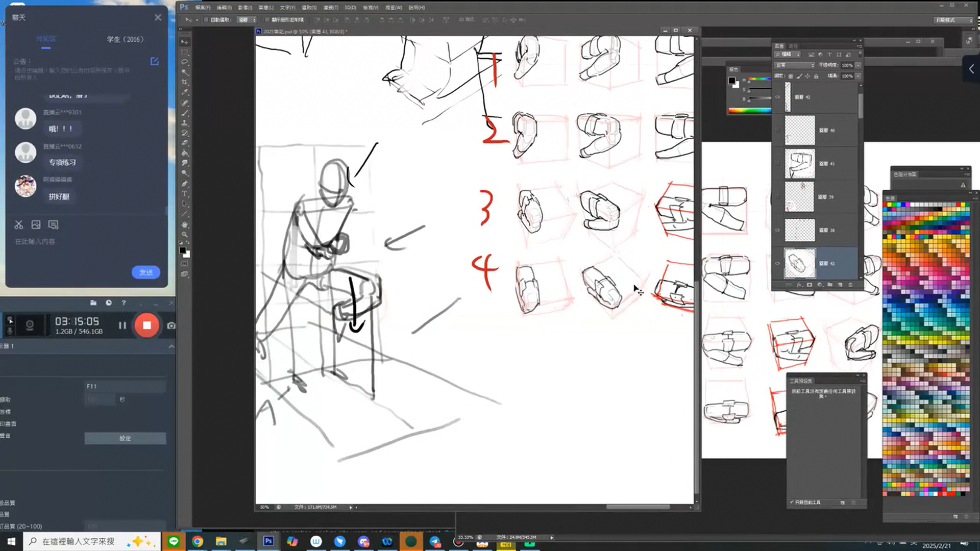Select the Hand tool
Image resolution: width=980 pixels, height=551 pixels.
tap(185, 224)
